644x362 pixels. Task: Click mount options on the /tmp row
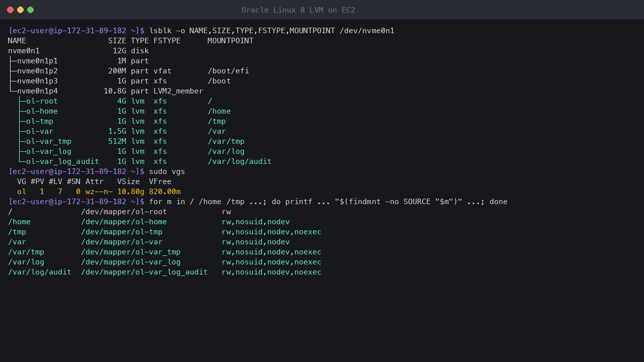271,232
